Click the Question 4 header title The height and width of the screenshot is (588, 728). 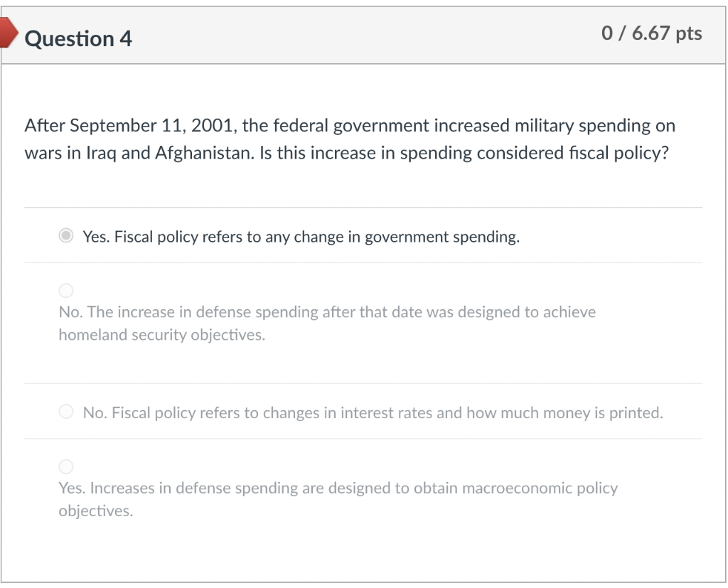pyautogui.click(x=78, y=38)
